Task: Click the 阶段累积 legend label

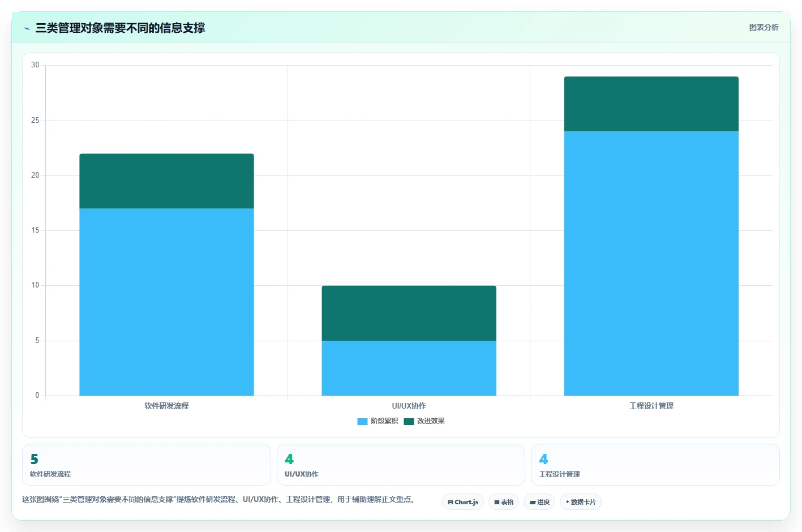Action: 384,421
